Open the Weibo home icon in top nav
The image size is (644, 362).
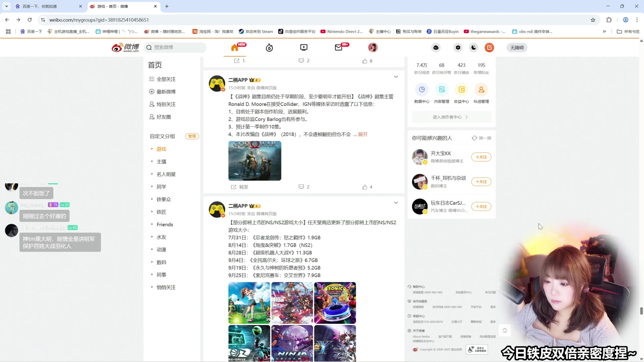point(235,48)
